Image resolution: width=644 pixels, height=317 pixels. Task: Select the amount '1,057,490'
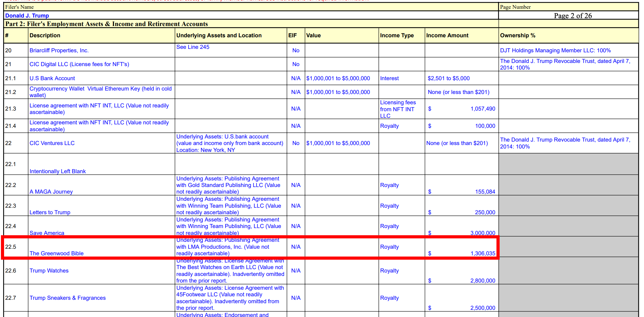[x=483, y=109]
